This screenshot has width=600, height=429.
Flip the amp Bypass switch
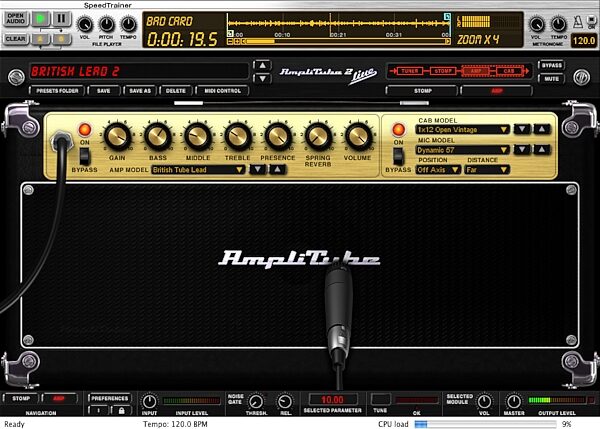point(85,156)
